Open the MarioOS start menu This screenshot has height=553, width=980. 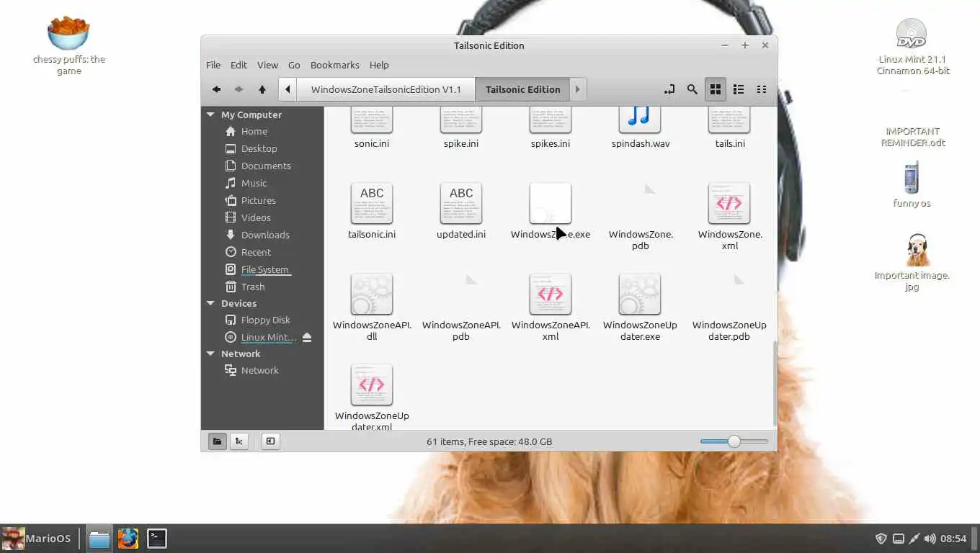pyautogui.click(x=37, y=538)
